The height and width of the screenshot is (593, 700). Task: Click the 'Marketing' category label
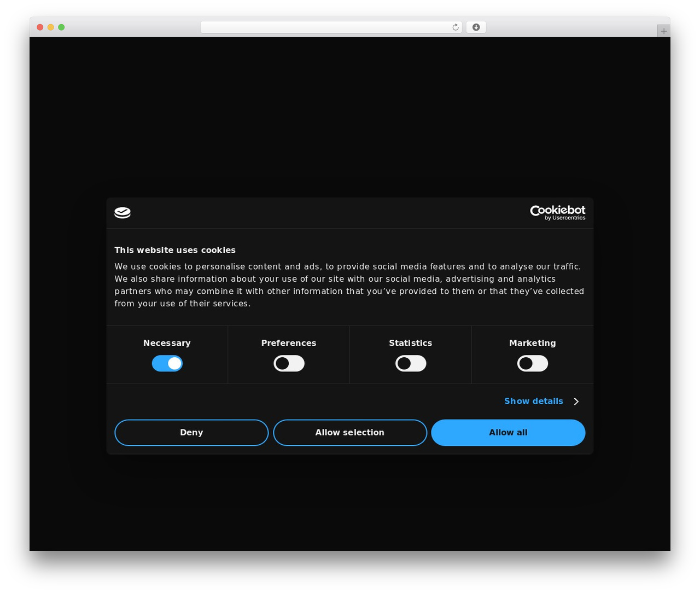click(x=533, y=343)
